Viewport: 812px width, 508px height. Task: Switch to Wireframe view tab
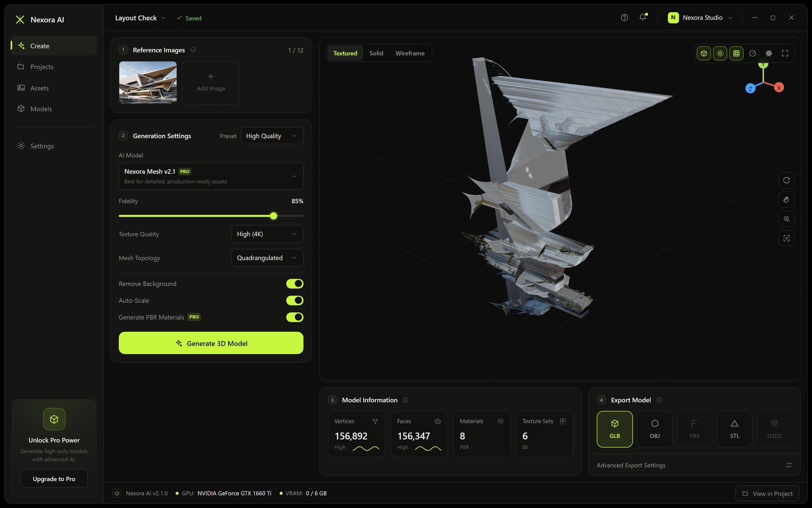(x=410, y=53)
